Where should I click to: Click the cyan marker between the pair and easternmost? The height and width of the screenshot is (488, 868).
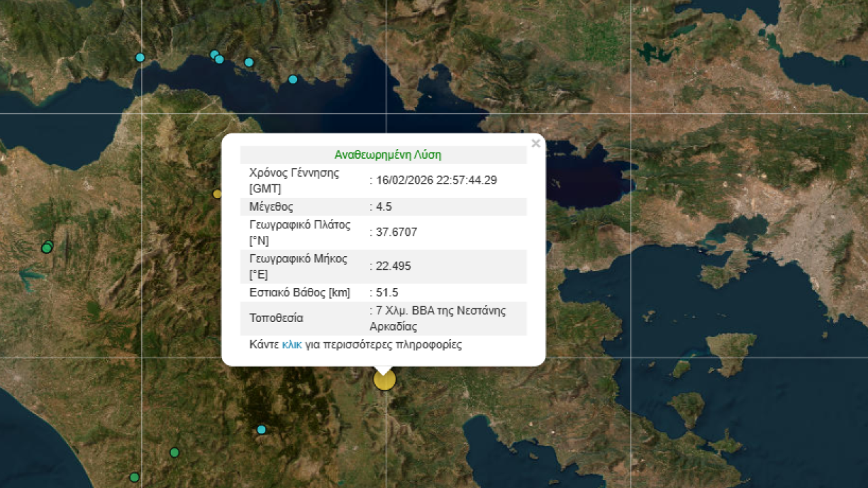point(249,62)
